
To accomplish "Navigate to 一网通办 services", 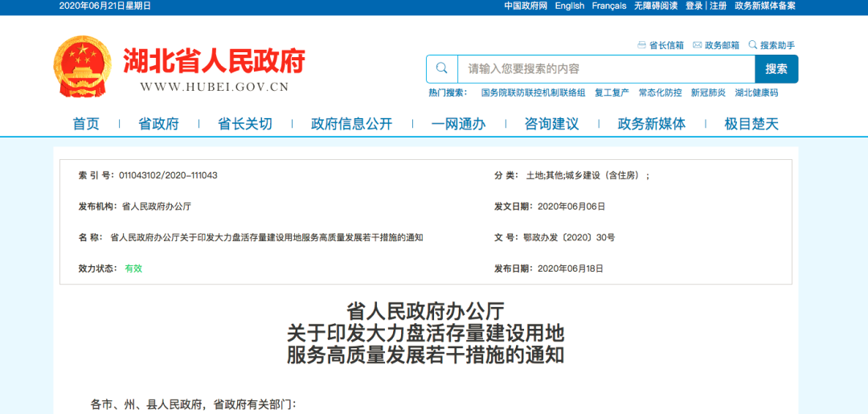I will 458,124.
